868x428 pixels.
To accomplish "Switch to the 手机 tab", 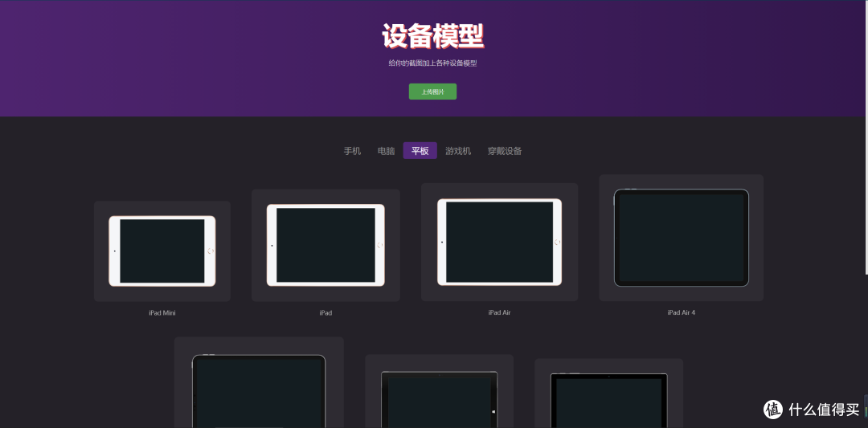I will pos(352,151).
